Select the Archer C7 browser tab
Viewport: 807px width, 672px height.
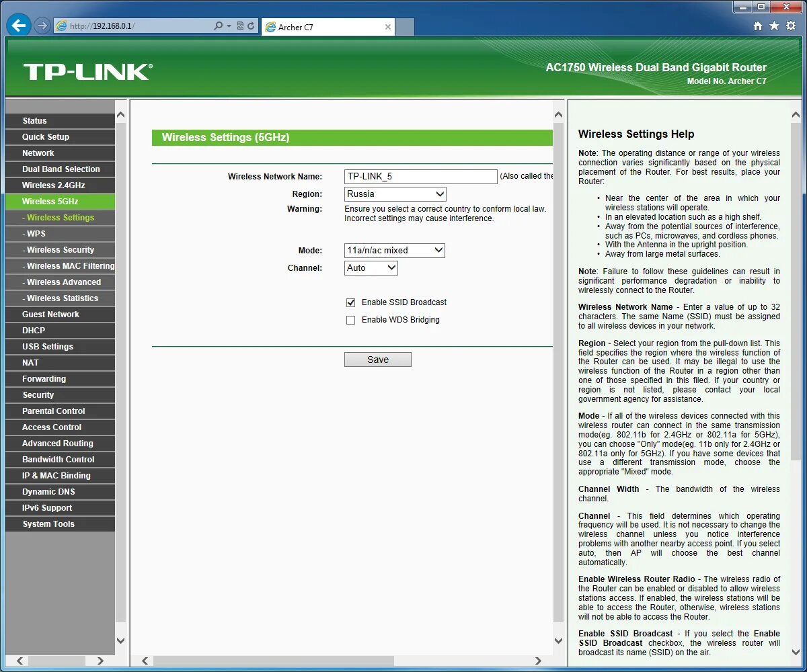coord(328,27)
